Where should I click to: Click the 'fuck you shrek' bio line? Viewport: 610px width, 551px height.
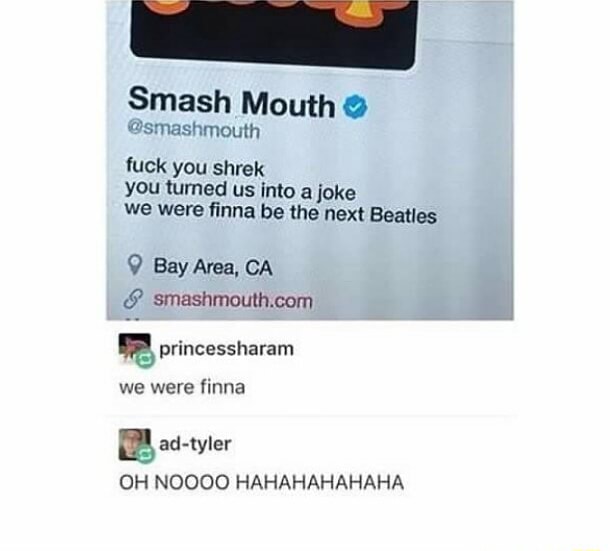(195, 168)
